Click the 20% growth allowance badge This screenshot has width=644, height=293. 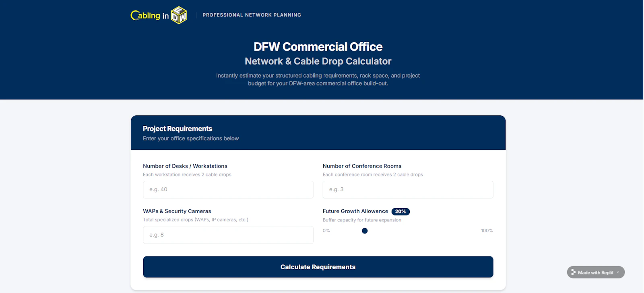coord(400,211)
